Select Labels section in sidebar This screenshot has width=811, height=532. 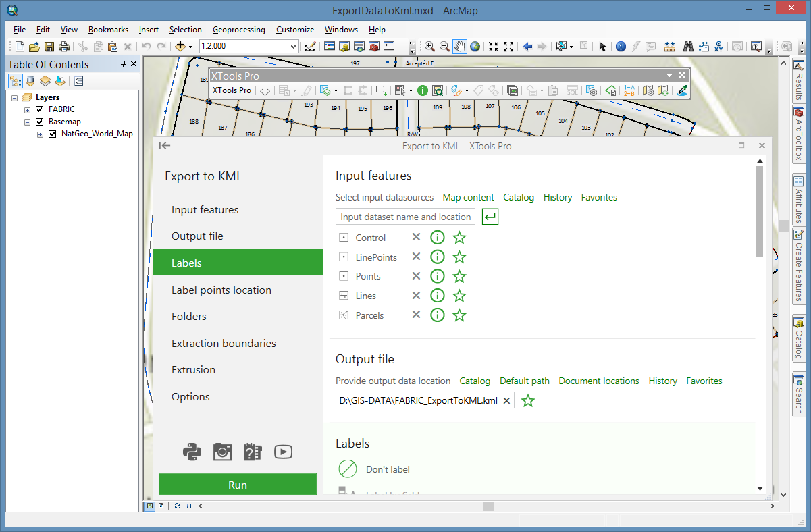pos(238,263)
